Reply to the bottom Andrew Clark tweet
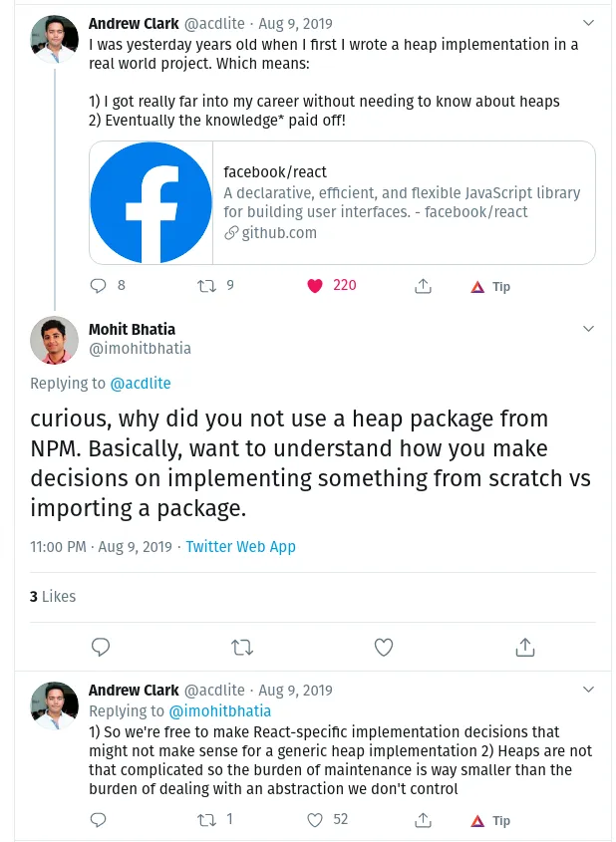Image resolution: width=616 pixels, height=842 pixels. [98, 820]
